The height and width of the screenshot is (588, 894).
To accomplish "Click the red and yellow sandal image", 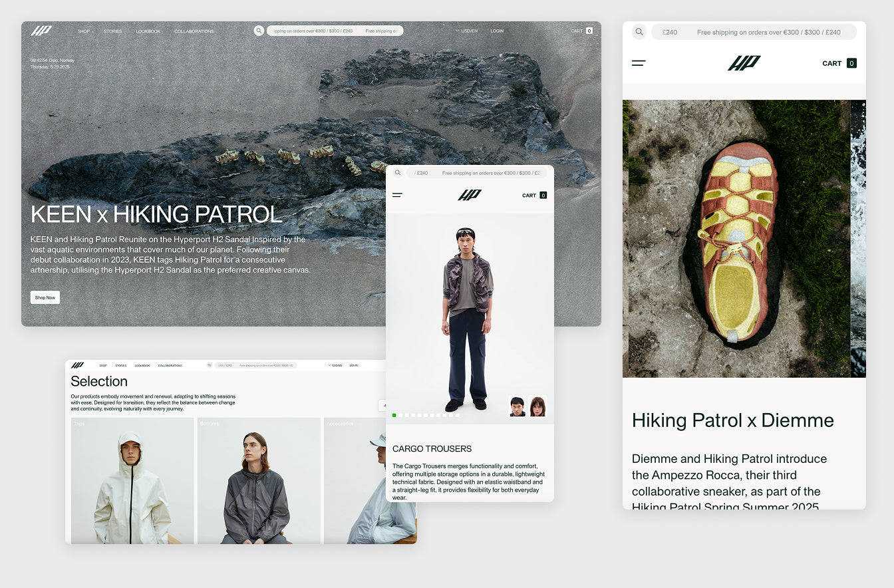I will tap(736, 239).
